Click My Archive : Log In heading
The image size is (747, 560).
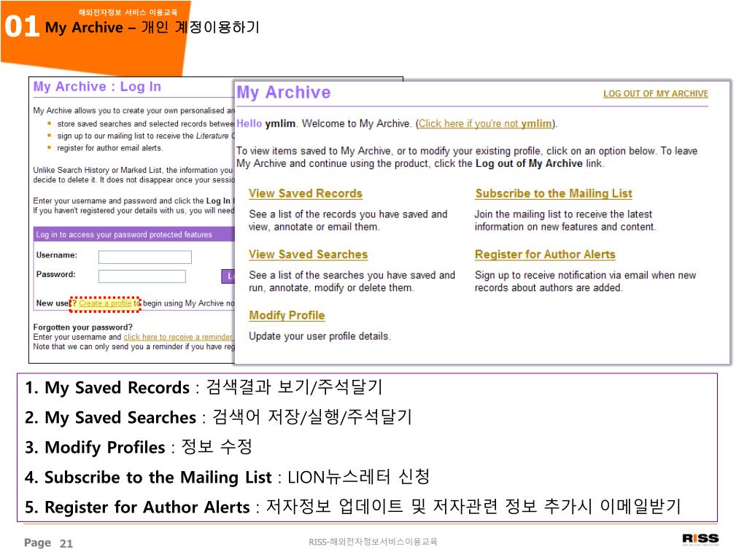(97, 87)
